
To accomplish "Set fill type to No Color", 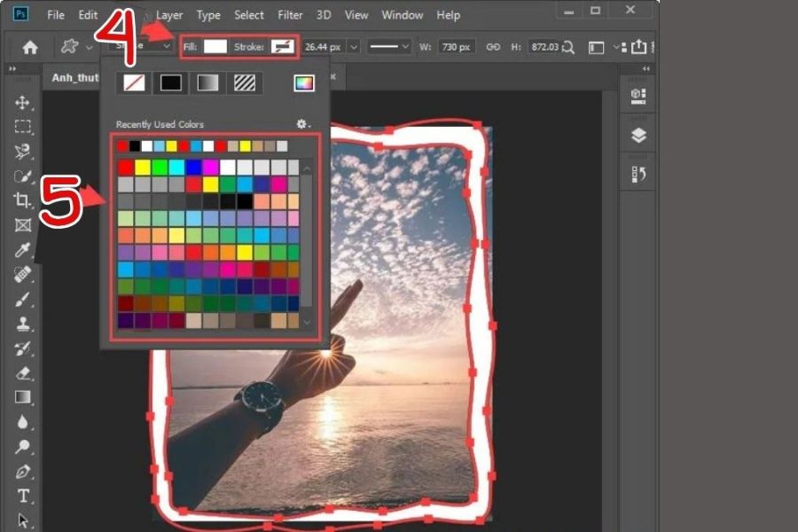I will [x=134, y=83].
